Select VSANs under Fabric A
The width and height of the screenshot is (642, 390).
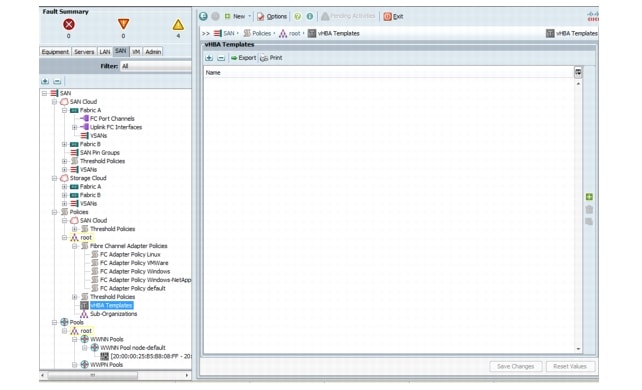pos(98,135)
